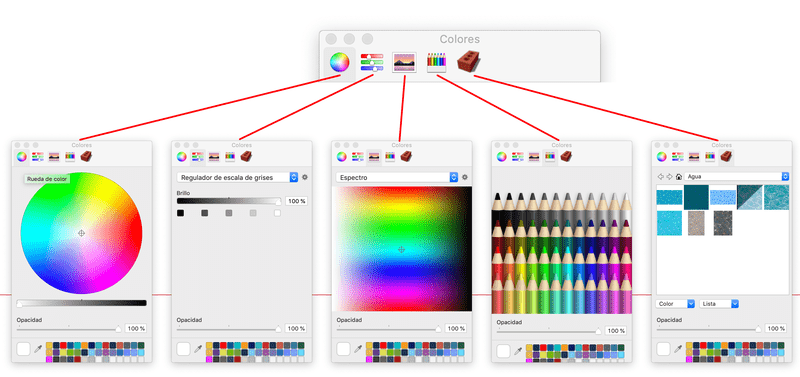The image size is (800, 377).
Task: Adjust the Brillo slider in grayscale window
Action: [x=229, y=201]
